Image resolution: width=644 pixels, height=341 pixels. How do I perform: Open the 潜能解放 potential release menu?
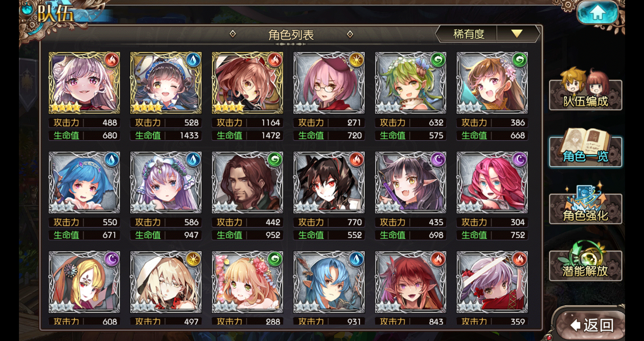click(x=586, y=262)
